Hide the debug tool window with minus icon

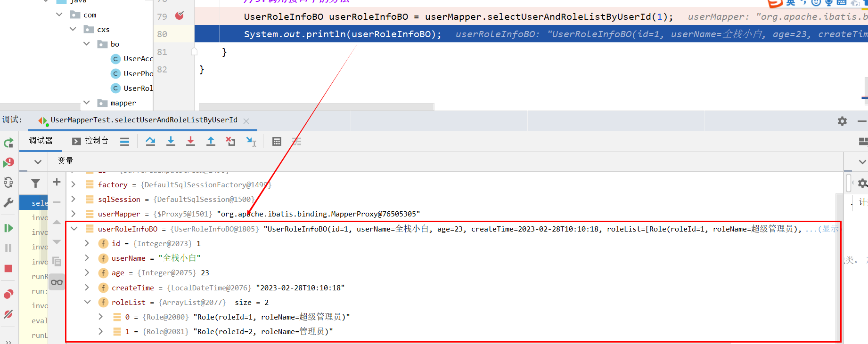862,121
